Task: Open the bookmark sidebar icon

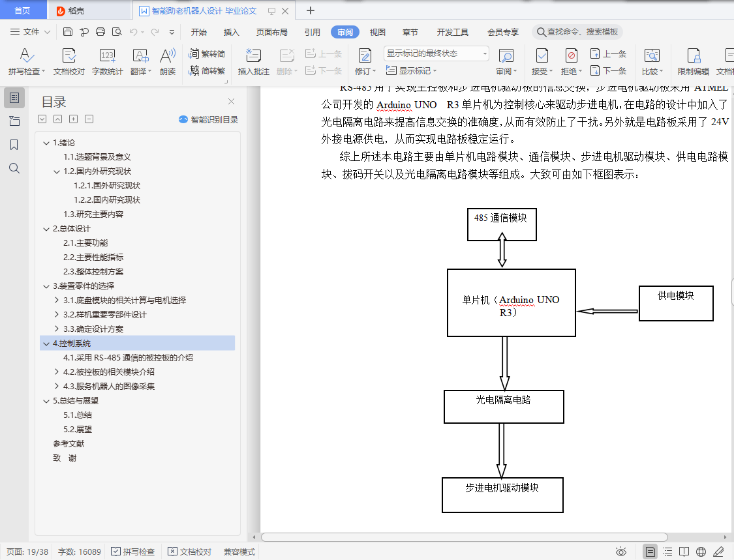Action: (x=14, y=145)
